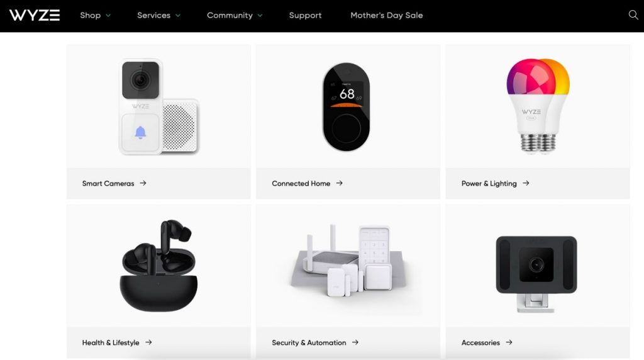Select the video doorbell product image
The image size is (644, 360).
pyautogui.click(x=159, y=106)
